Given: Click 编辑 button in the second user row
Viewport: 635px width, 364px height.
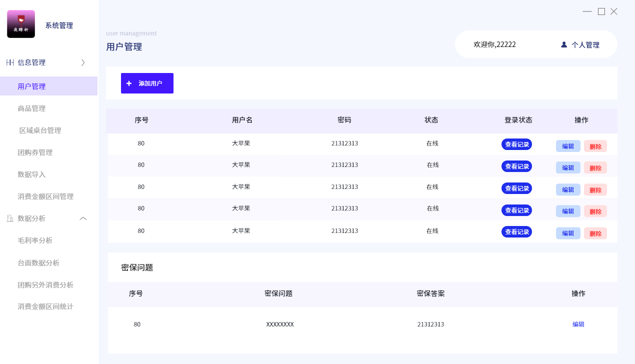Looking at the screenshot, I should [x=568, y=167].
